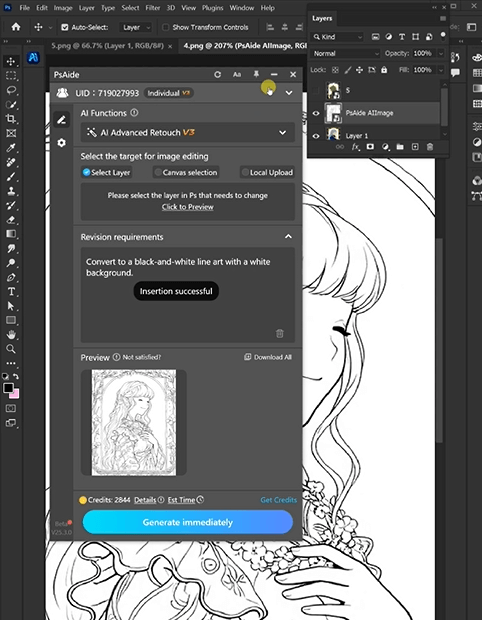Open the File menu

click(25, 8)
